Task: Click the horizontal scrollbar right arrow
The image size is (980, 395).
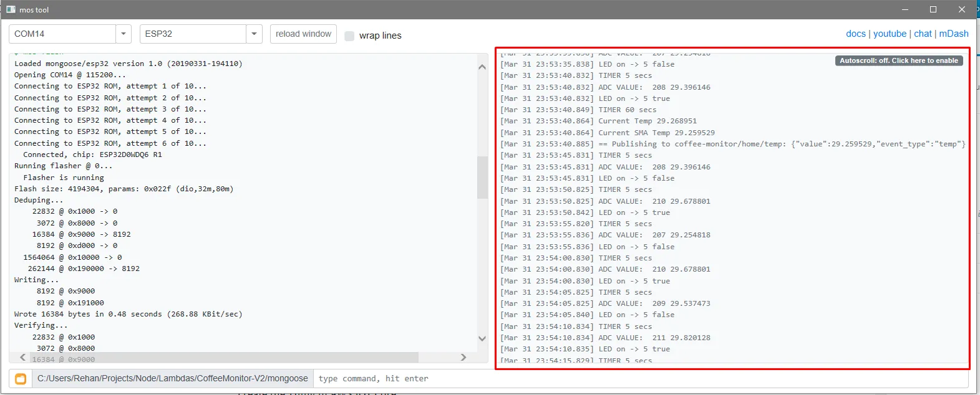Action: [x=463, y=357]
